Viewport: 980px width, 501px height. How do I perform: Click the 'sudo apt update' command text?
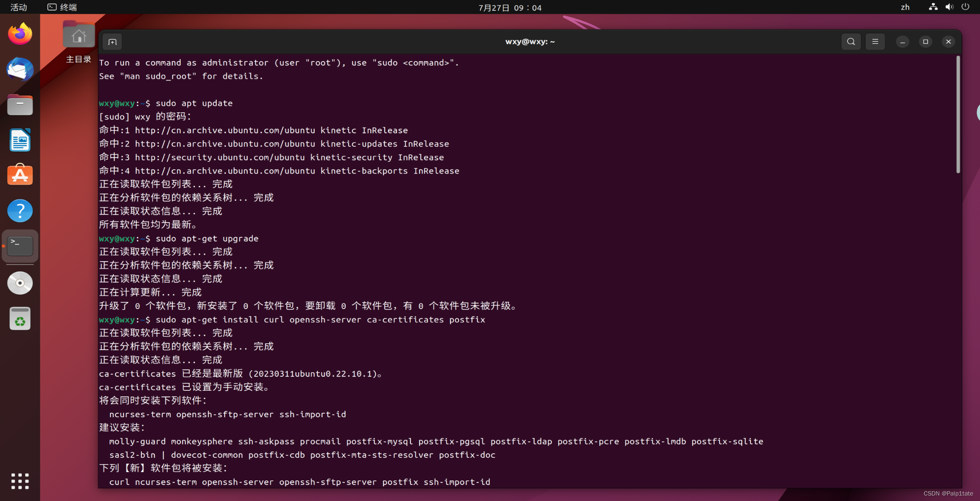[194, 103]
